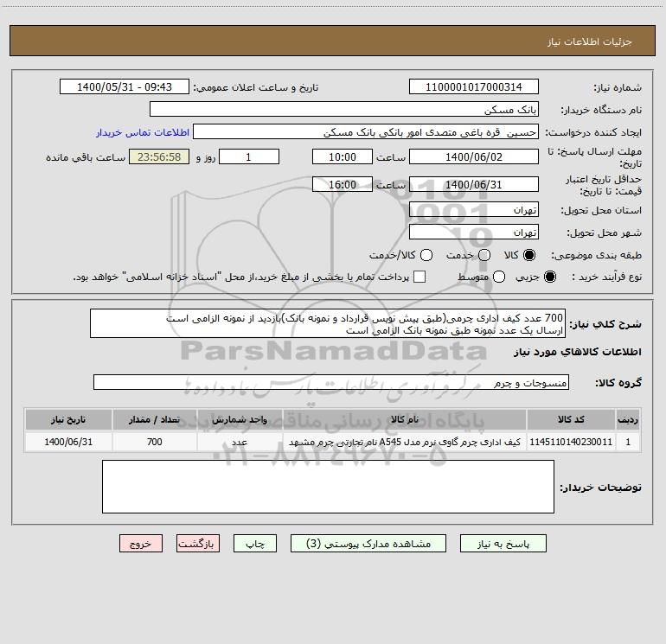Click the general description text area
The width and height of the screenshot is (666, 644).
point(328,323)
